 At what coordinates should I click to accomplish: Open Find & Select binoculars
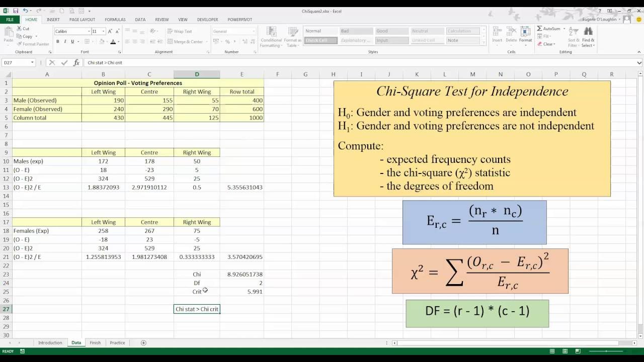coord(588,36)
